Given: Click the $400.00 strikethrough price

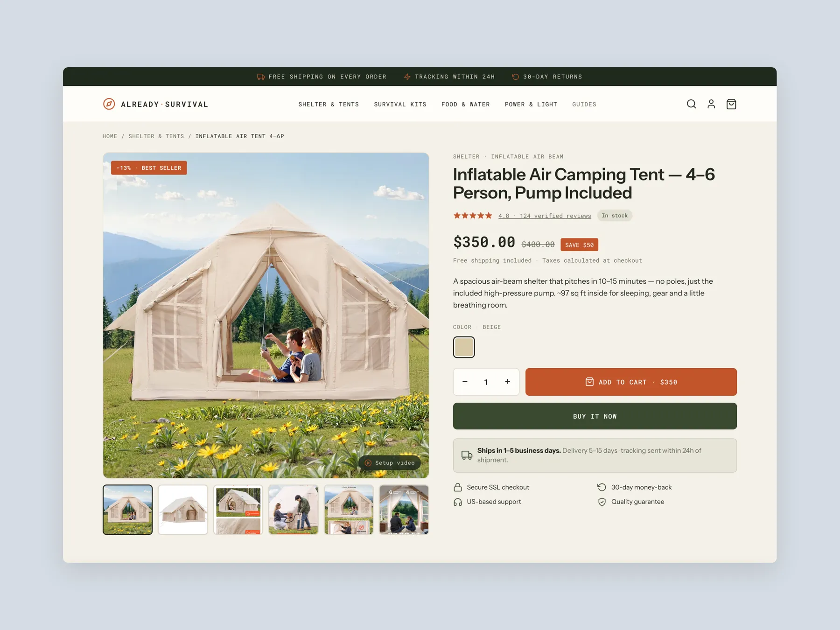Looking at the screenshot, I should coord(538,245).
